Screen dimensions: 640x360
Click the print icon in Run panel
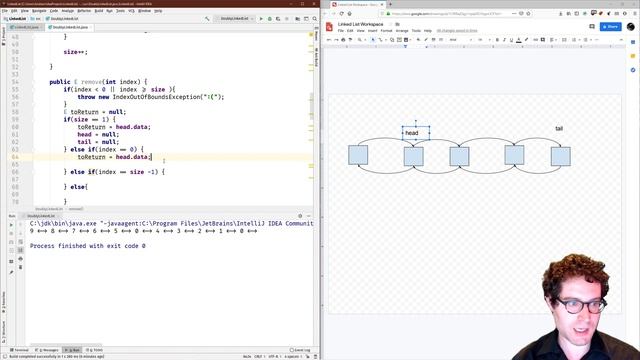tap(20, 259)
